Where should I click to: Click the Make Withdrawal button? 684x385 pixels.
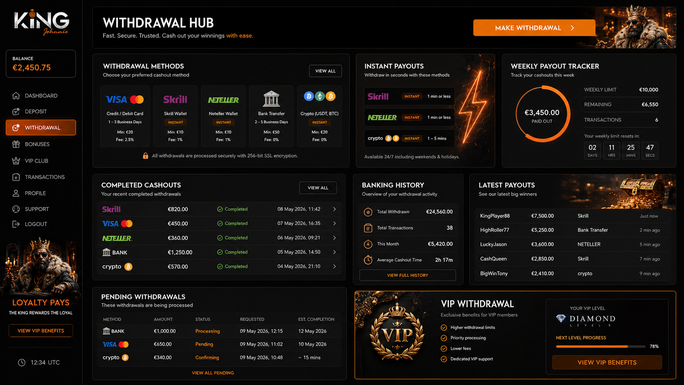click(x=534, y=27)
